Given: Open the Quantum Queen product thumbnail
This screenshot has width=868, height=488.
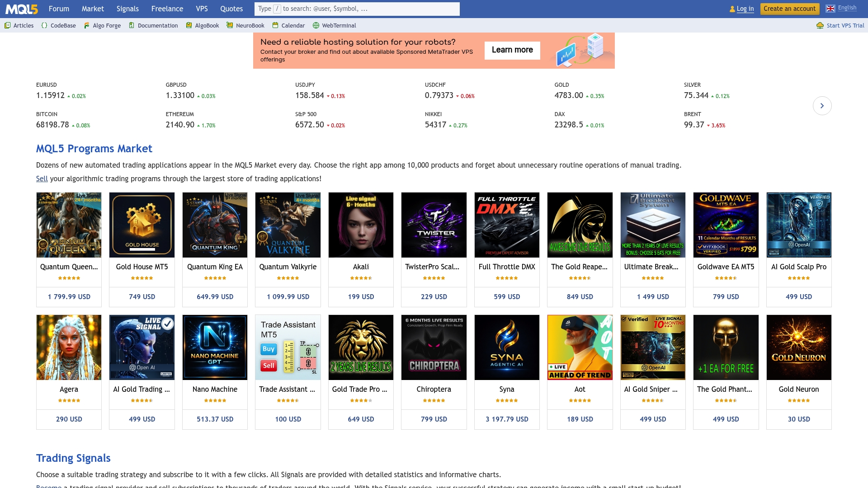Looking at the screenshot, I should click(x=69, y=225).
